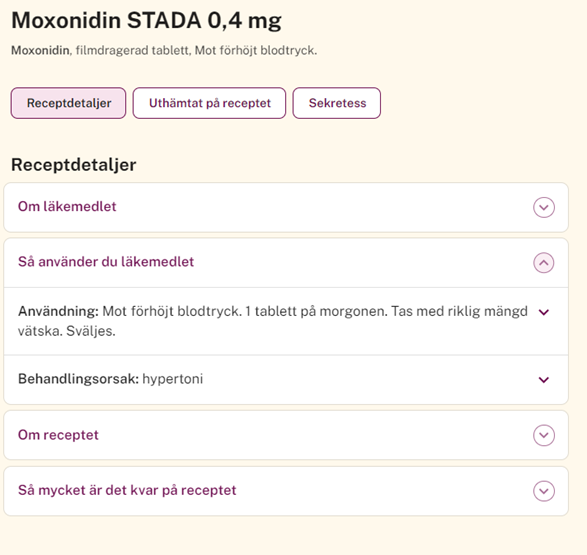Expand Om läkemedlet with its circled chevron icon
This screenshot has width=587, height=555.
click(x=544, y=207)
